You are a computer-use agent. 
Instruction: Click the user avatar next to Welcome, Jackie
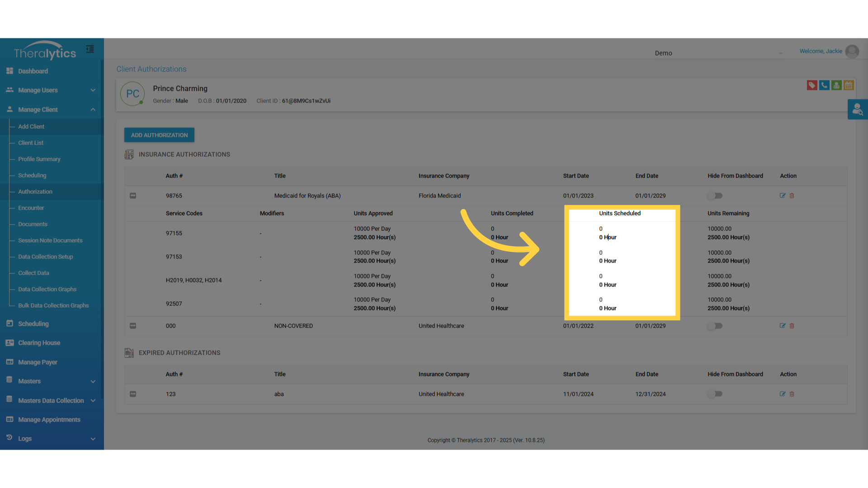pyautogui.click(x=852, y=52)
